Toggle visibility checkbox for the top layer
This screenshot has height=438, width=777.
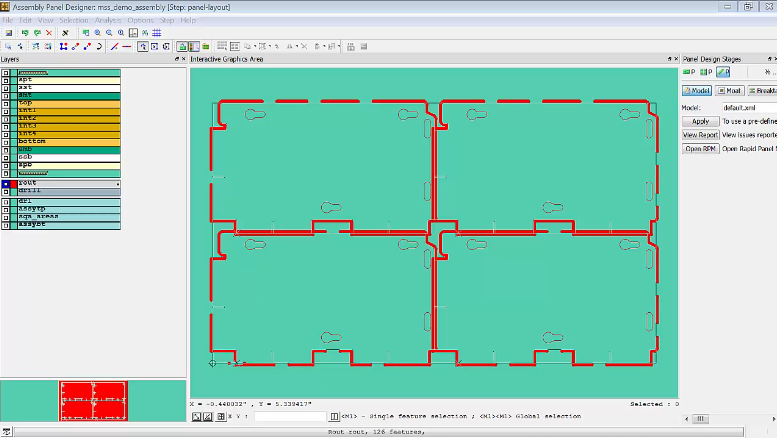point(6,103)
